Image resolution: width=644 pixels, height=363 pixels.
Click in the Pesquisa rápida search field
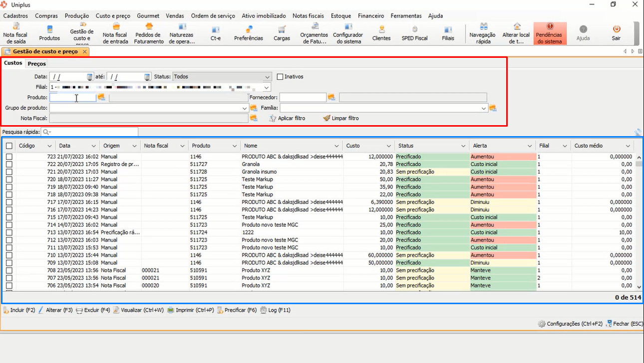click(90, 132)
